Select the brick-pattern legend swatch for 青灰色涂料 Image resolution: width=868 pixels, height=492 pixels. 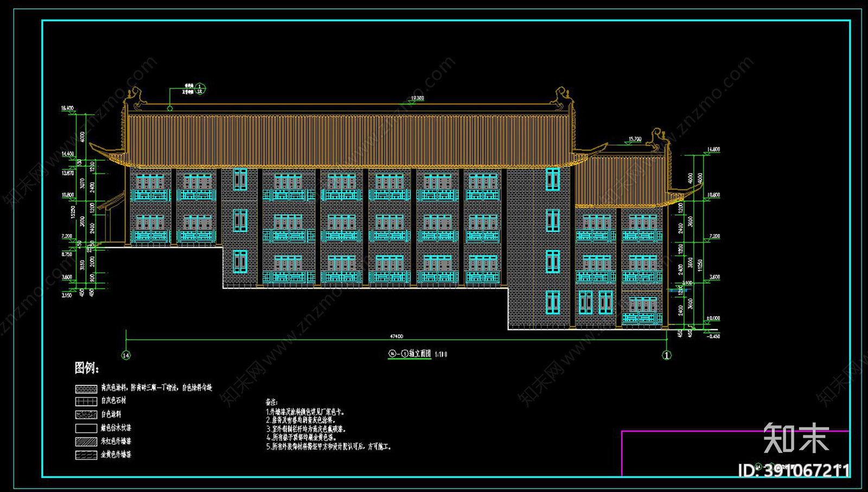click(86, 389)
